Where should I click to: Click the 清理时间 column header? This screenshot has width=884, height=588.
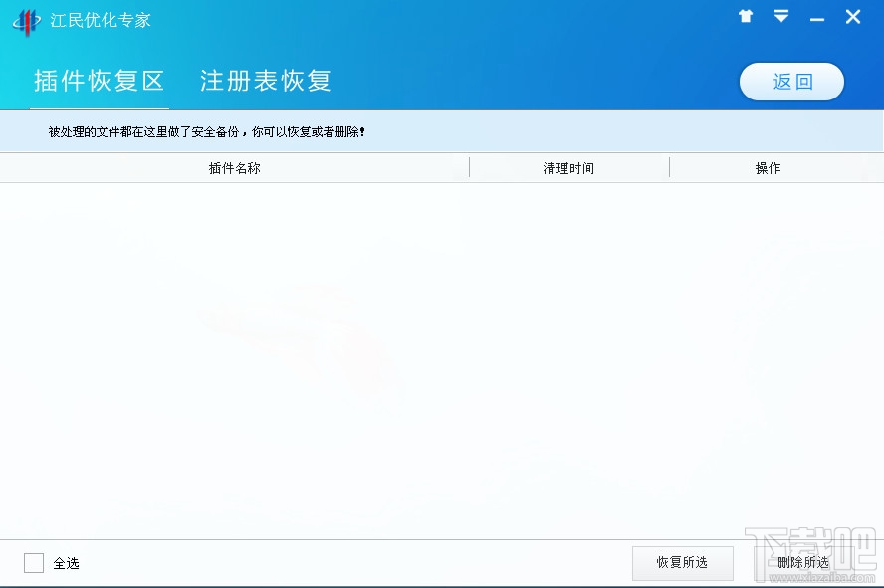coord(568,167)
